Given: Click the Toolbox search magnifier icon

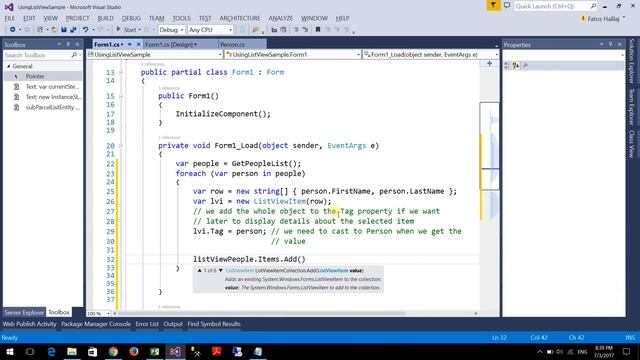Looking at the screenshot, I should click(x=74, y=55).
